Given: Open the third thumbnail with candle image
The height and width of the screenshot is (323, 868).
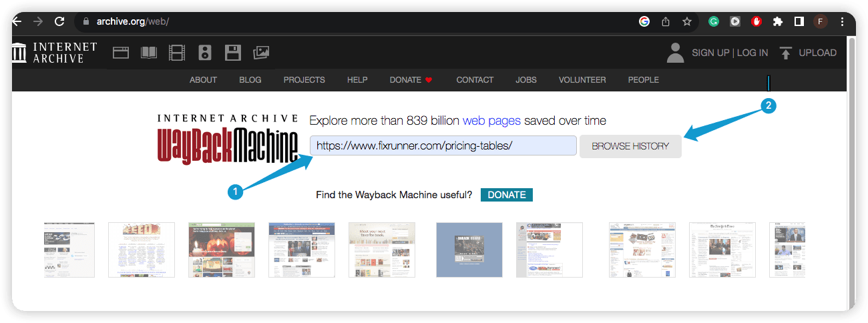Looking at the screenshot, I should point(222,250).
